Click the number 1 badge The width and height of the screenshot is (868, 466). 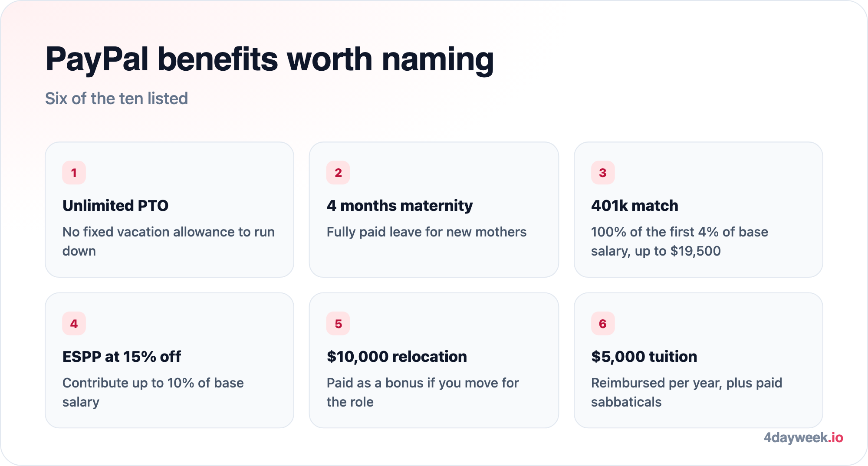tap(74, 173)
